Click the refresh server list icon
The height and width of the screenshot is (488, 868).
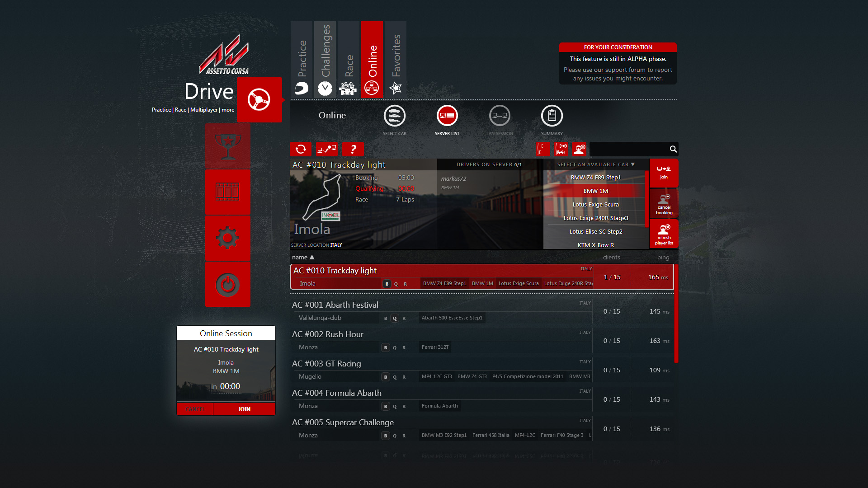pyautogui.click(x=301, y=149)
